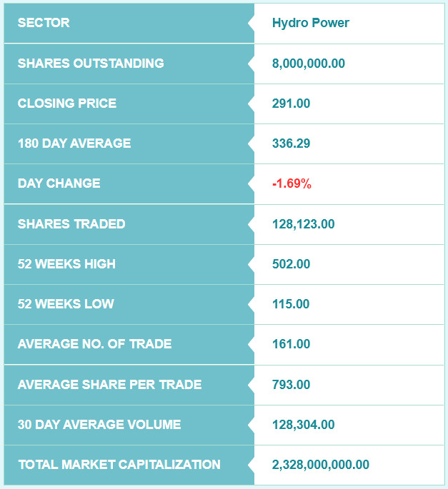Viewport: 448px width, 489px height.
Task: Select the 128,123.00 shares traded value
Action: (304, 224)
